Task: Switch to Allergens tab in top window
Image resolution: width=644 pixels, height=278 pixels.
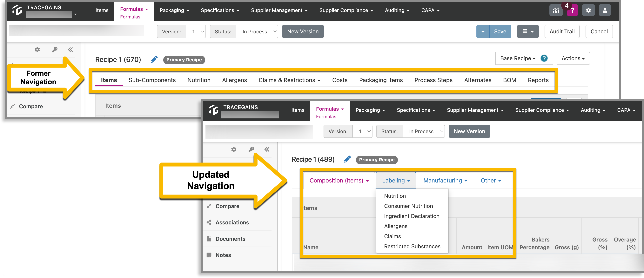Action: tap(234, 80)
